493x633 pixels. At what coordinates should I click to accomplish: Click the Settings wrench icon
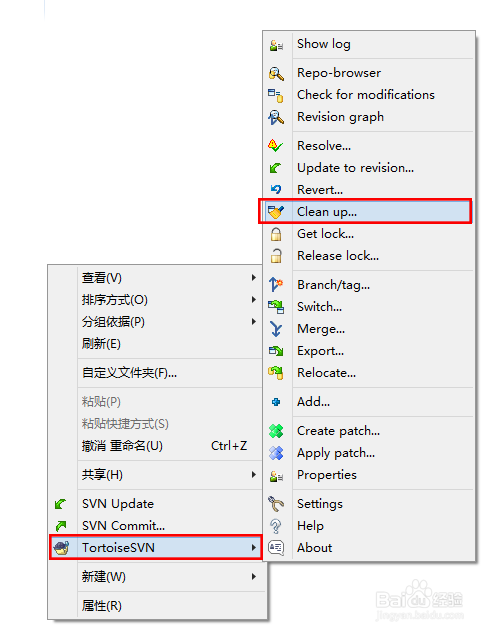pyautogui.click(x=276, y=504)
